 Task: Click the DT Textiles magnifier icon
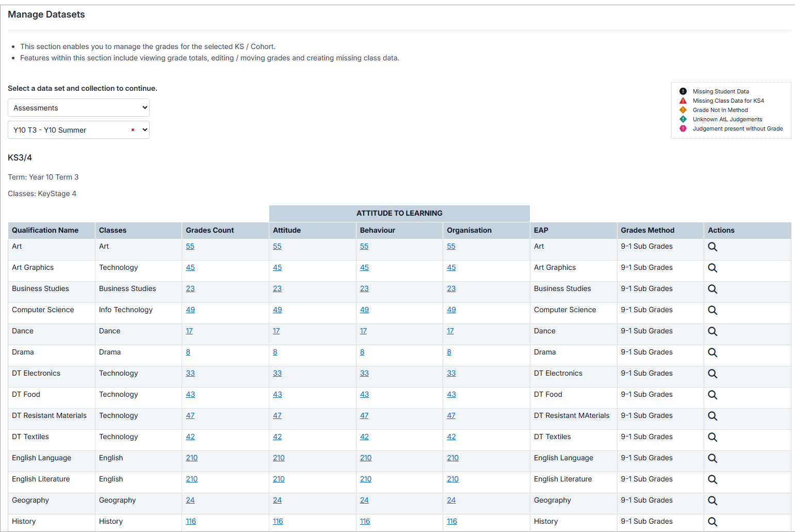pos(712,437)
